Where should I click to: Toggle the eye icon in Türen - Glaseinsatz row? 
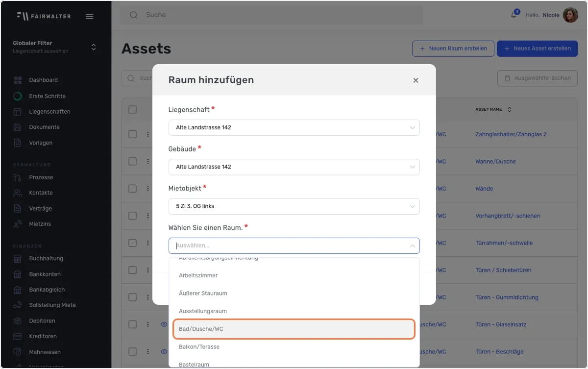pos(164,324)
